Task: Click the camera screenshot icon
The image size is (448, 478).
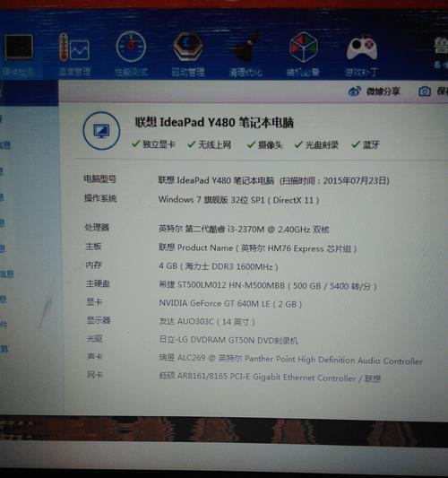Action: (x=425, y=91)
